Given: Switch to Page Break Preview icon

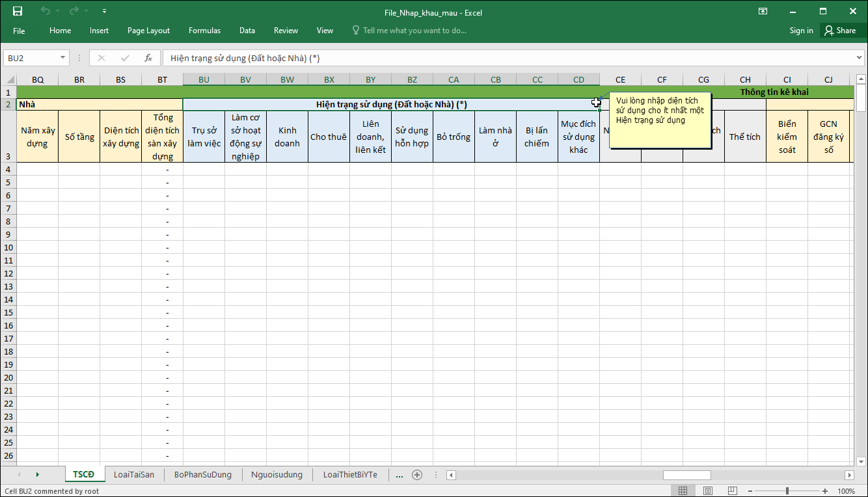Looking at the screenshot, I should 733,491.
